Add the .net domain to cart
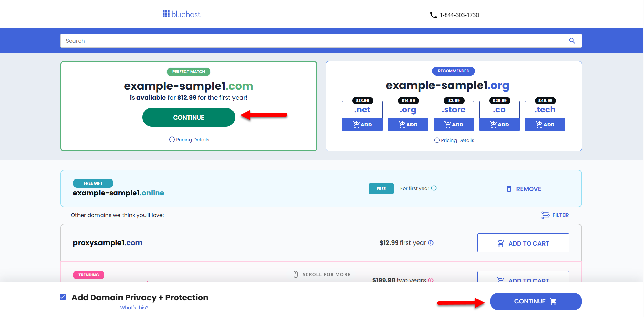 coord(362,125)
